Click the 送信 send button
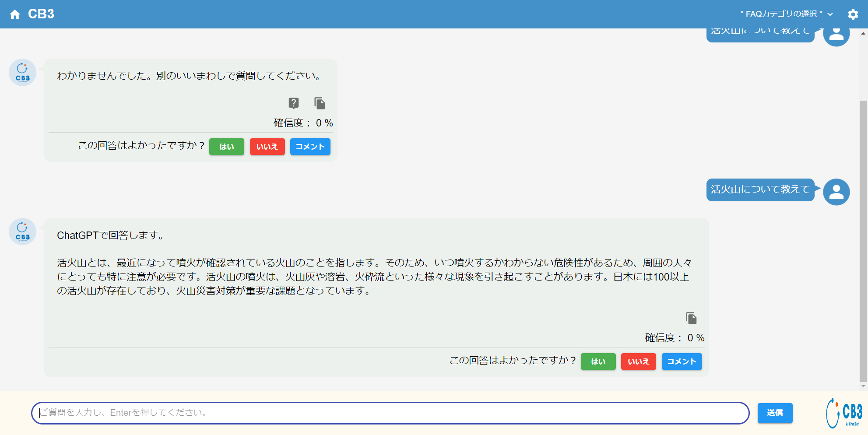868x435 pixels. [775, 413]
